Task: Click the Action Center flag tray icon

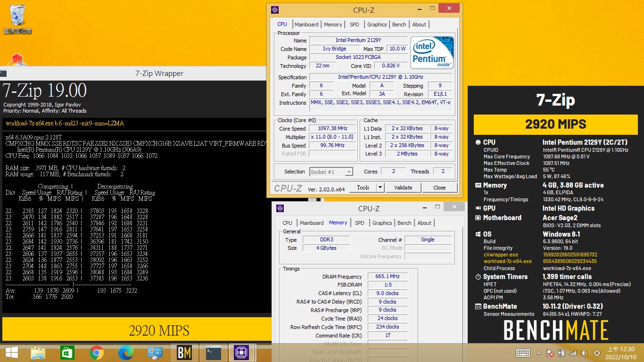Action: coord(550,353)
